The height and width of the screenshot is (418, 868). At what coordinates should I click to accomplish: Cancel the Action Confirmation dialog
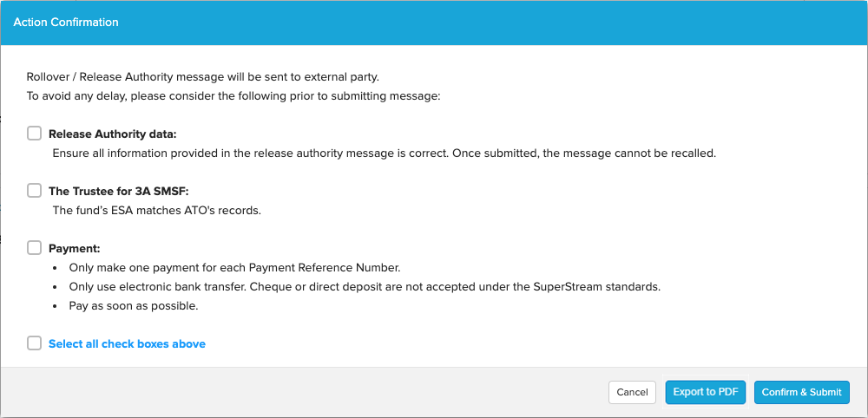632,392
